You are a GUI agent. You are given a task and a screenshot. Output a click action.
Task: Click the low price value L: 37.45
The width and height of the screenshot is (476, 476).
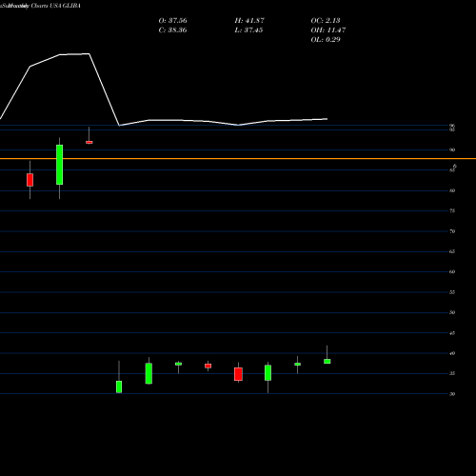pyautogui.click(x=248, y=30)
